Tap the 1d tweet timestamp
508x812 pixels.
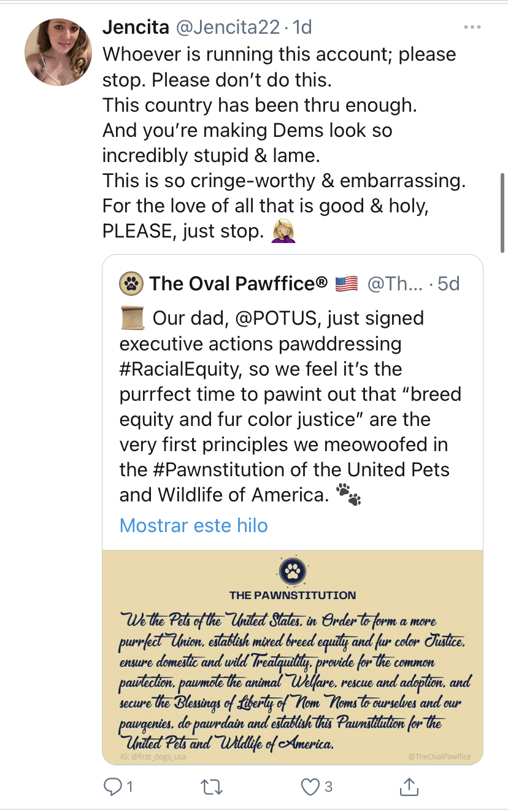click(x=302, y=28)
